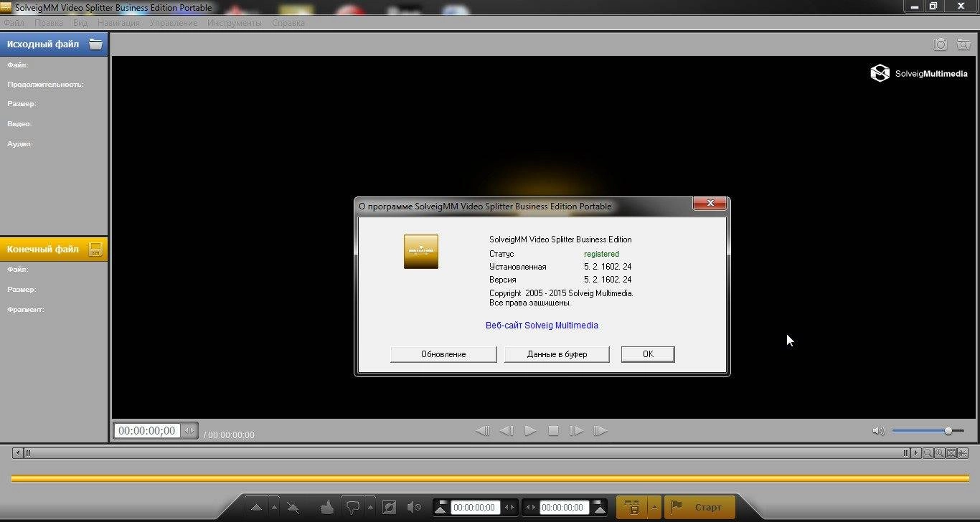Click the Старт button
980x522 pixels.
[699, 508]
